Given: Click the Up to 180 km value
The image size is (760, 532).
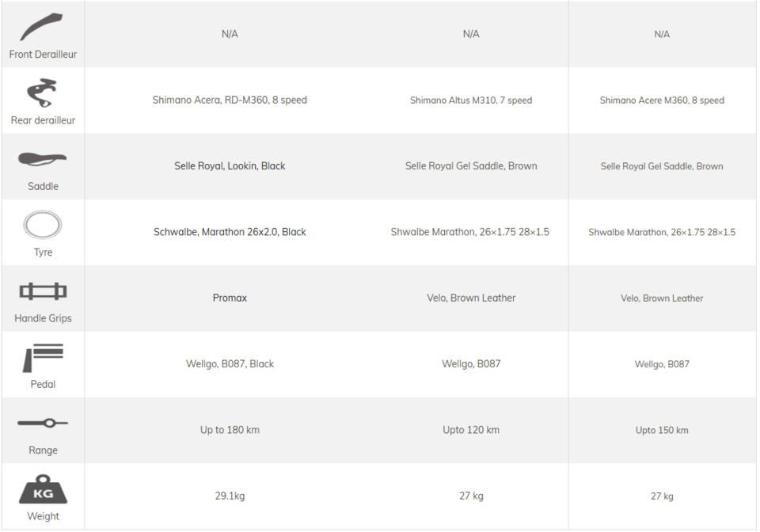Looking at the screenshot, I should point(230,430).
